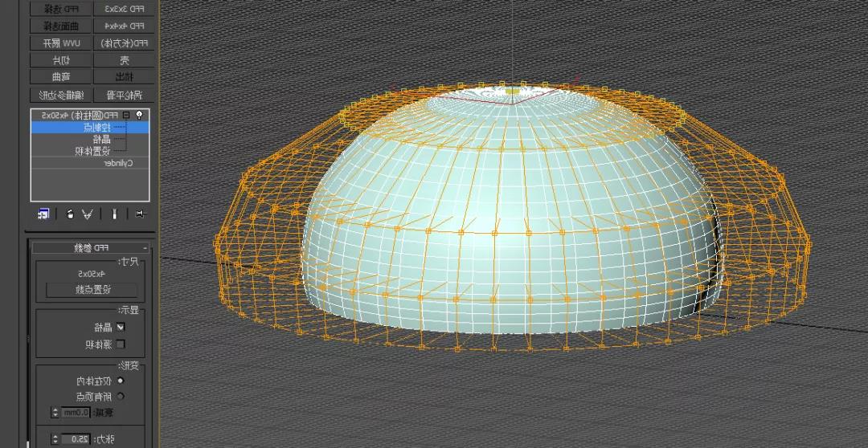This screenshot has height=448, width=868.
Task: Click the 涡轮平滑 modifier button
Action: click(125, 94)
